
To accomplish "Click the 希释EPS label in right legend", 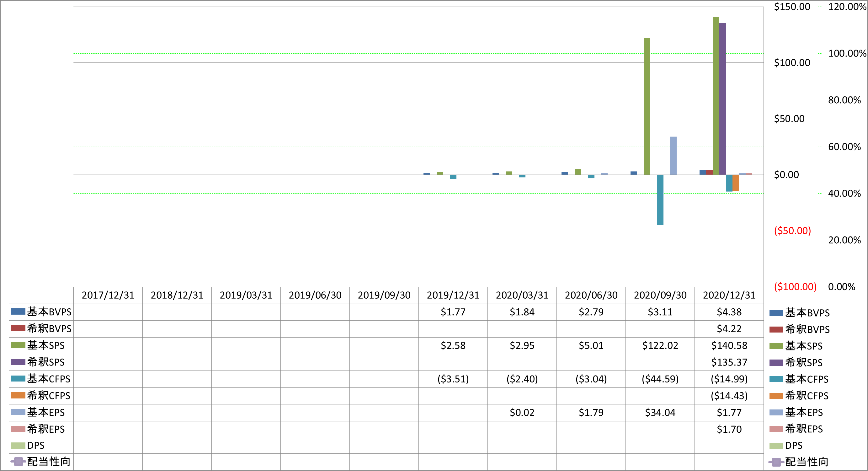I will (804, 429).
